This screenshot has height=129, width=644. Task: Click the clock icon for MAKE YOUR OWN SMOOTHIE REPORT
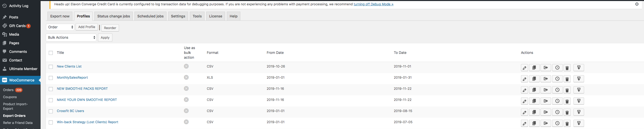557,101
